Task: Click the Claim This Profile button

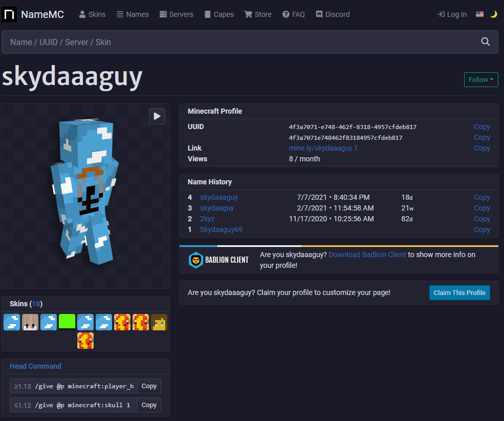Action: [459, 292]
